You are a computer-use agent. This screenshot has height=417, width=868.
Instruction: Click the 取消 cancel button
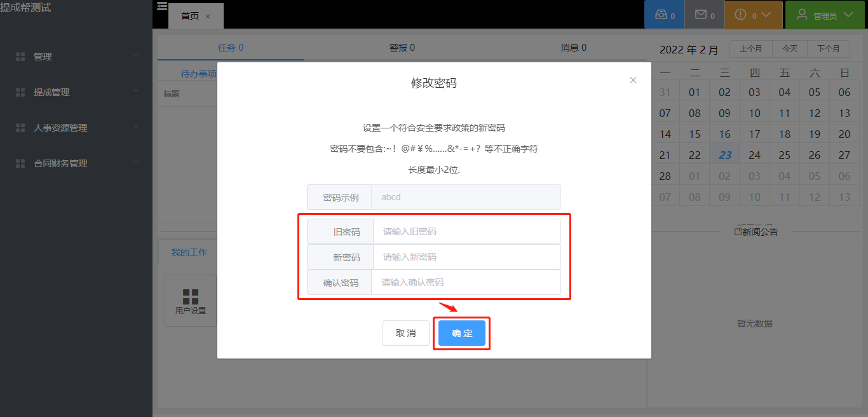405,333
